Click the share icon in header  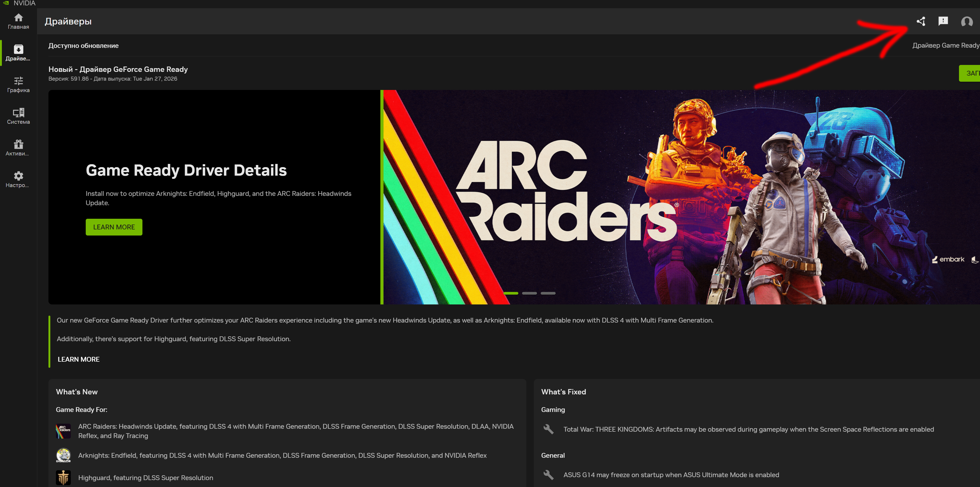click(921, 21)
